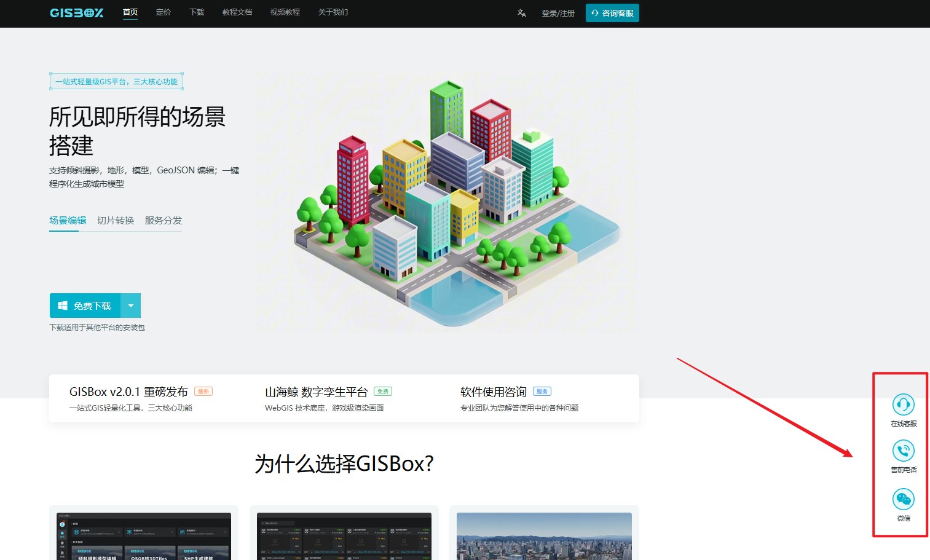930x560 pixels.
Task: Click the 免费下载 Windows download button
Action: [x=85, y=306]
